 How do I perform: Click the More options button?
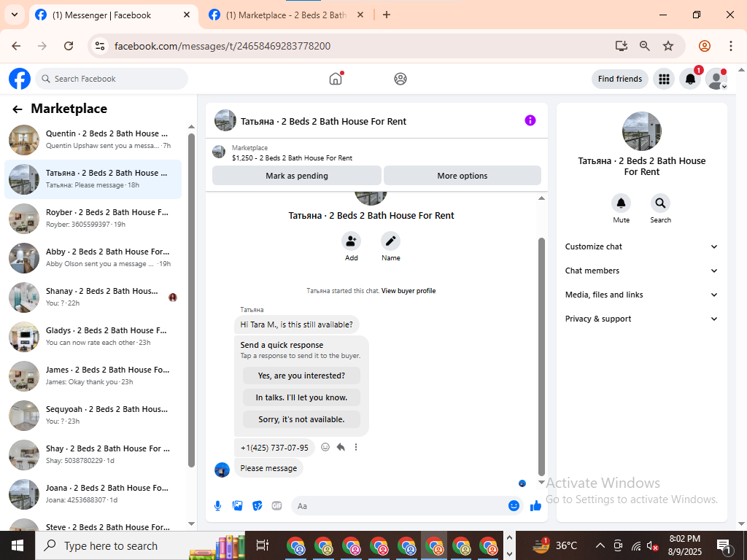tap(462, 176)
